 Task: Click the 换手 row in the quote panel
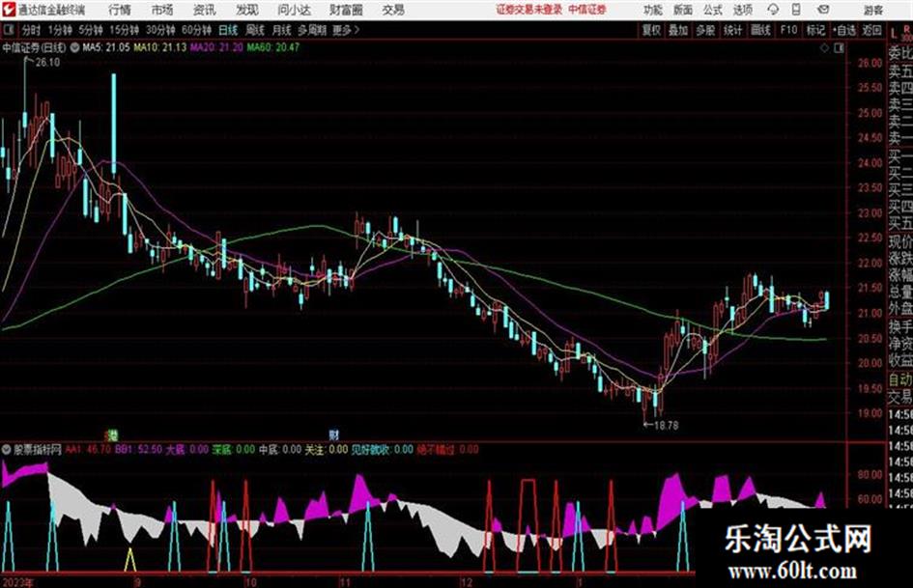click(x=900, y=326)
